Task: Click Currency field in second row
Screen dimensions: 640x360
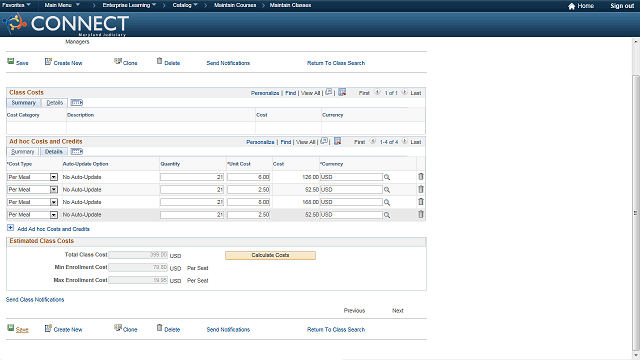Action: coord(351,190)
